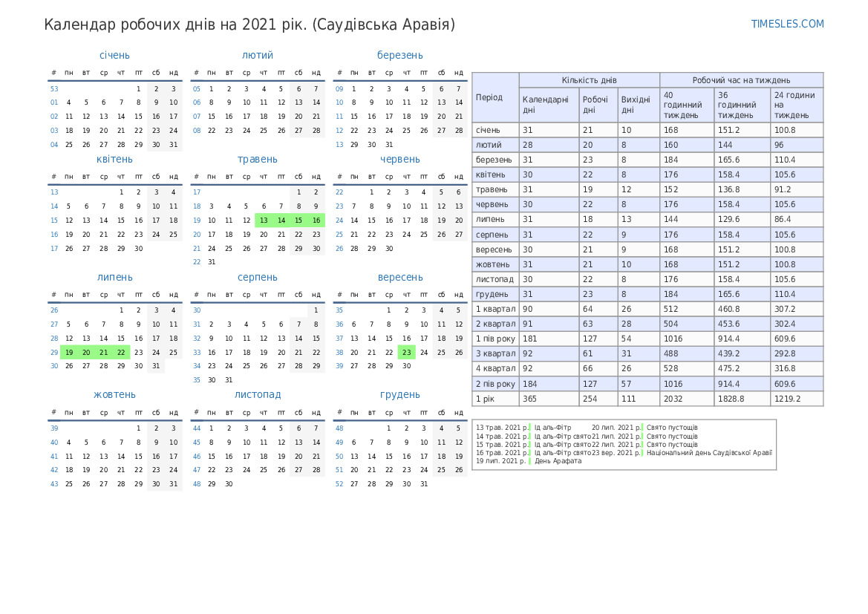Click the '1219.2' cell in the 1 рік row

(x=797, y=399)
